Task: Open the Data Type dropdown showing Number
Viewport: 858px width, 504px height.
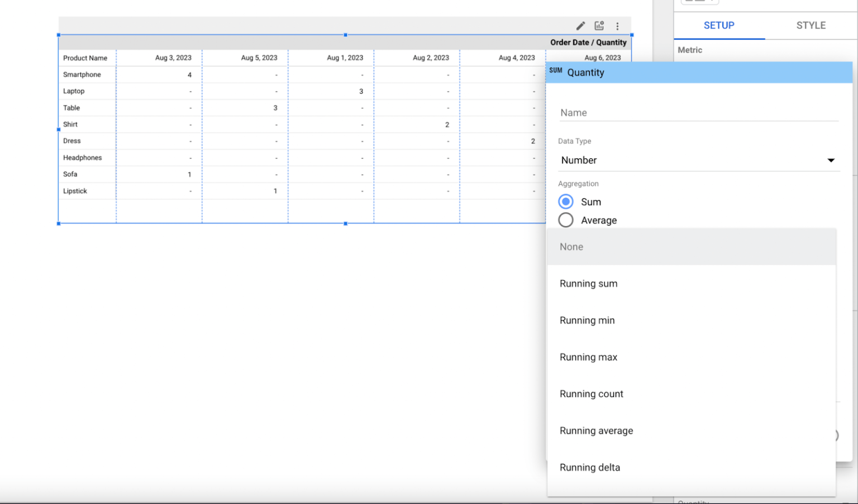Action: point(698,160)
